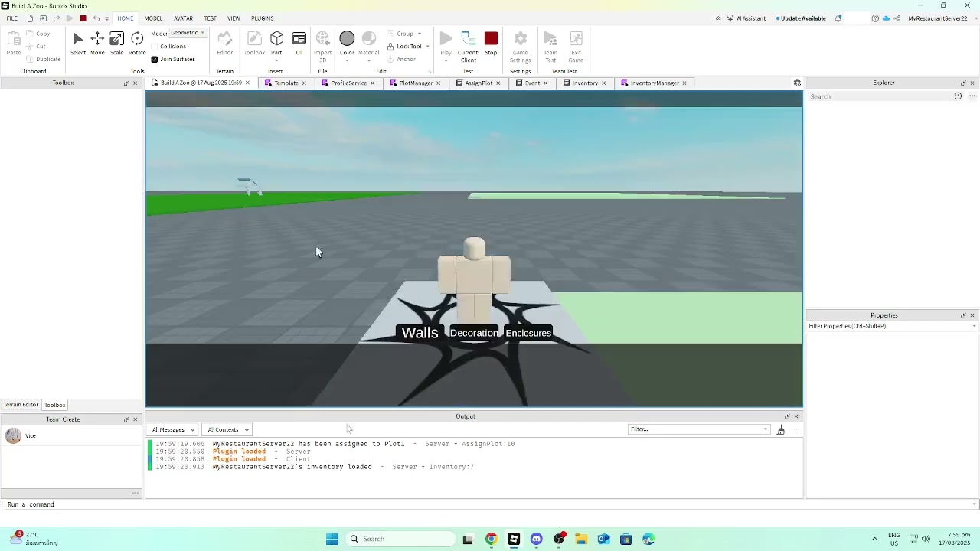Switch to the PLUGINS ribbon tab
This screenshot has width=980, height=551.
(x=263, y=18)
